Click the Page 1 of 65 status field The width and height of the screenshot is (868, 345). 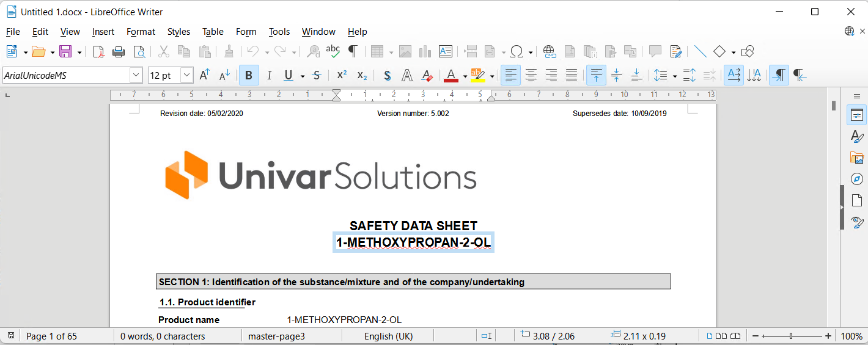click(x=51, y=336)
